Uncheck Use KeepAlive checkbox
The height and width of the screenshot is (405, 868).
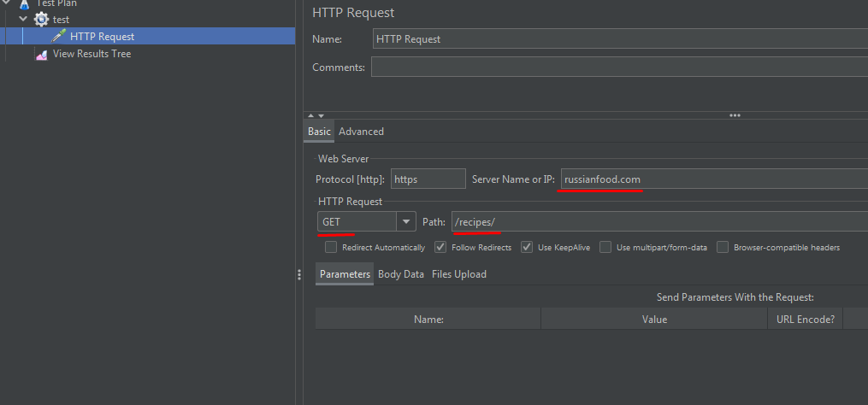tap(527, 247)
